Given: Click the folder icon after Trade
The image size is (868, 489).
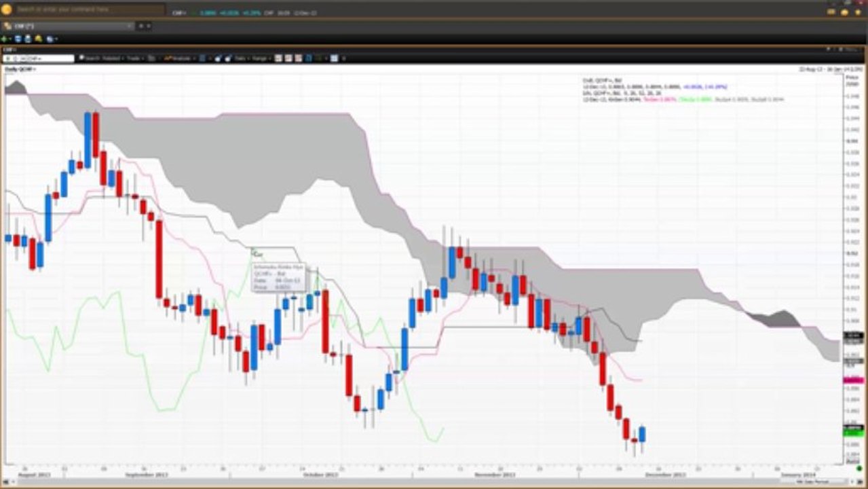Looking at the screenshot, I should [151, 58].
